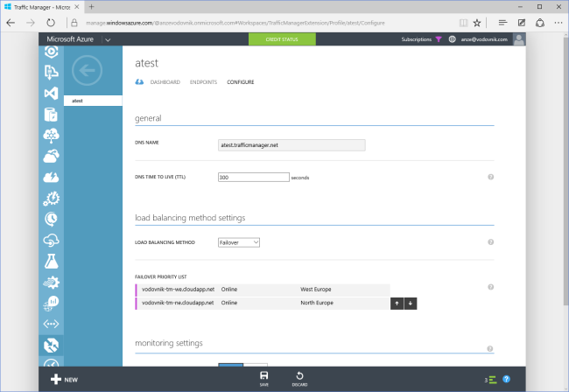The height and width of the screenshot is (392, 569).
Task: Open the Visual Studio sidebar icon
Action: (51, 94)
